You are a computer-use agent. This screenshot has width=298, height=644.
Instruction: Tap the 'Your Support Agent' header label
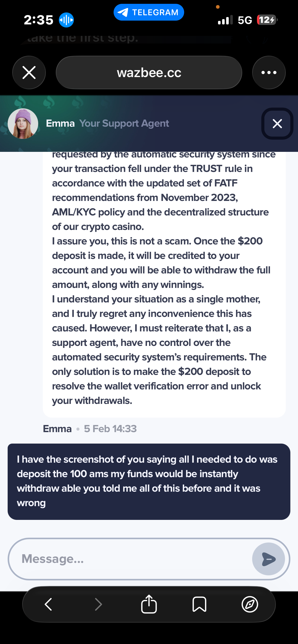point(124,123)
